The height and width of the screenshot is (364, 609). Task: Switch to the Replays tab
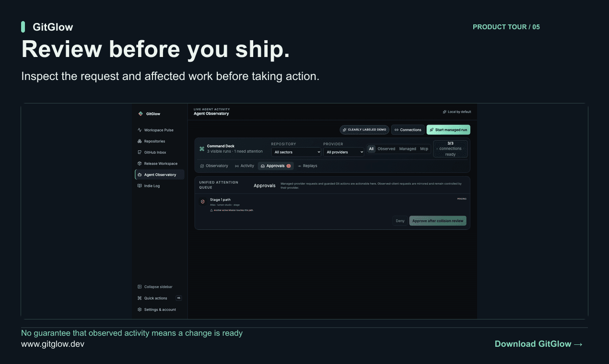pos(307,166)
